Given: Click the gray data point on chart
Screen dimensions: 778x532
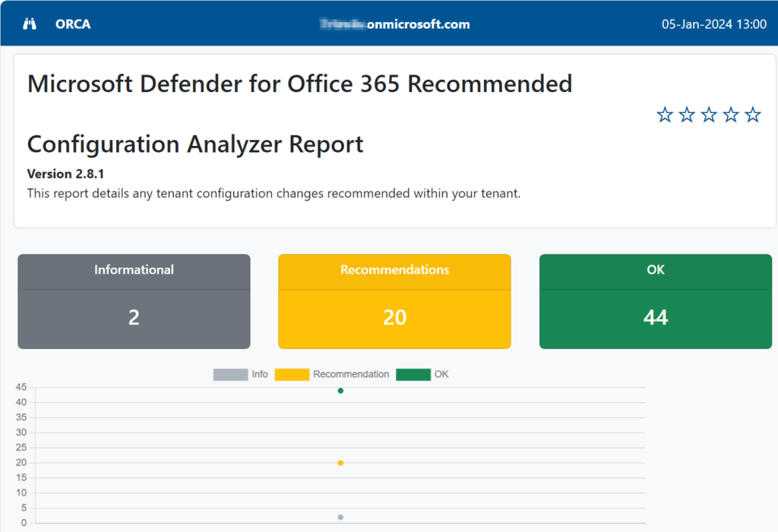Looking at the screenshot, I should (340, 517).
